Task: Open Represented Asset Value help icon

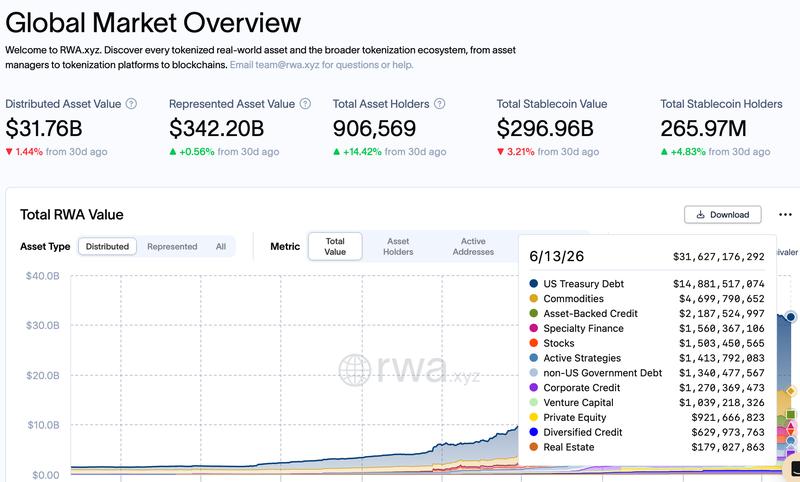Action: pyautogui.click(x=305, y=104)
